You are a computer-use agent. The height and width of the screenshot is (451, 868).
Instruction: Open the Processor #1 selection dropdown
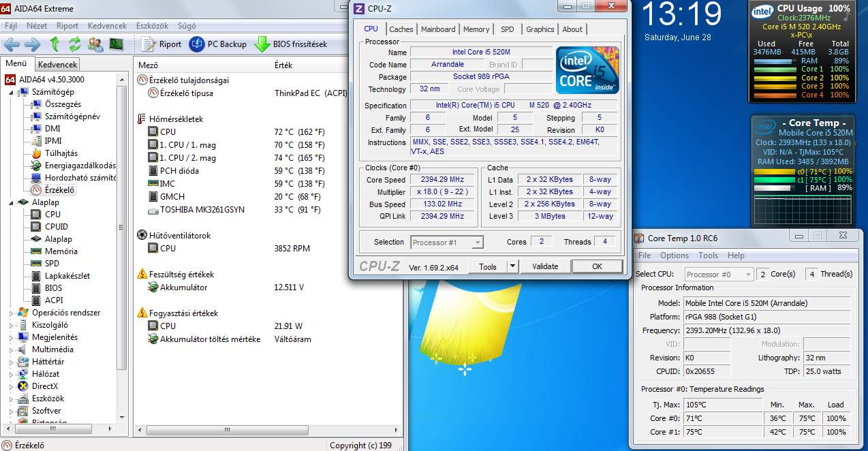pos(447,243)
